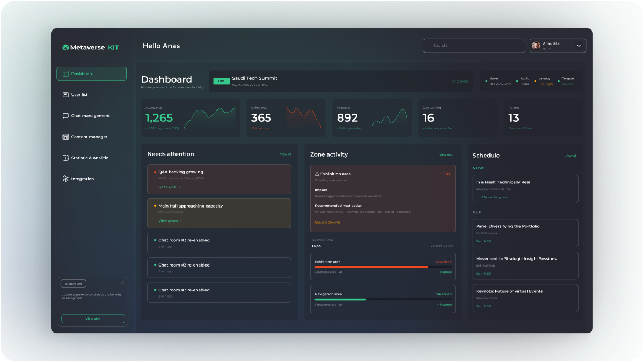Open View map in Zone activity

(446, 154)
